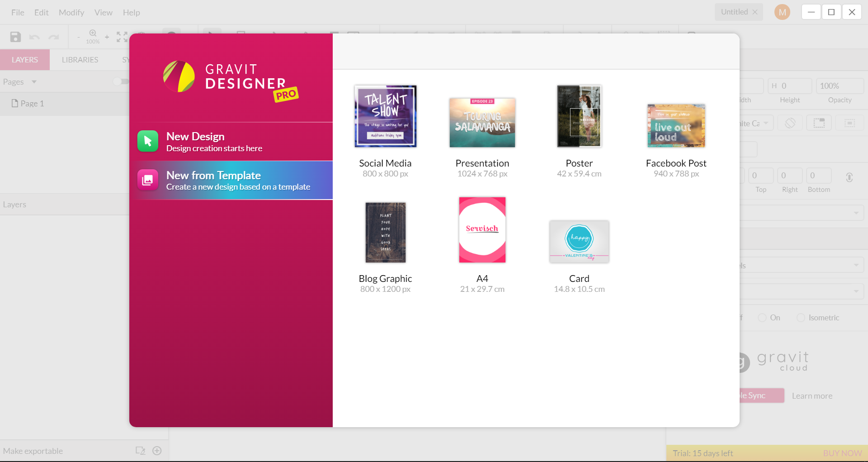Click the Opacity 100% field

(x=840, y=86)
